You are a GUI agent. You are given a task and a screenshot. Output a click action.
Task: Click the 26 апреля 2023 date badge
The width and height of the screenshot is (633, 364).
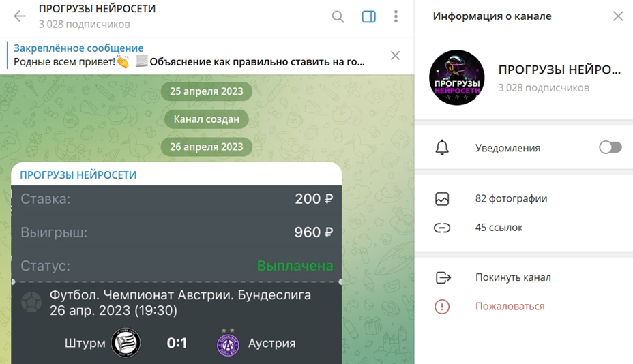206,147
